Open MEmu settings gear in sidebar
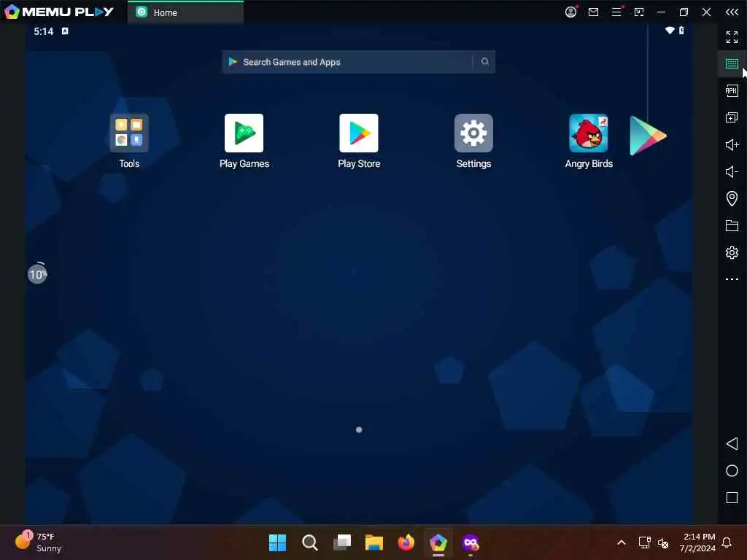The height and width of the screenshot is (560, 747). [732, 252]
